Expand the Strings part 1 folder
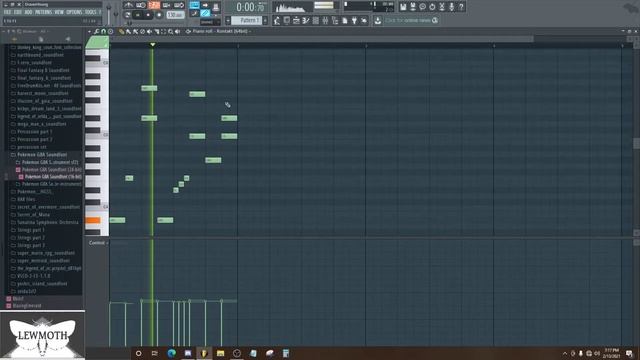The height and width of the screenshot is (360, 640). [28, 230]
